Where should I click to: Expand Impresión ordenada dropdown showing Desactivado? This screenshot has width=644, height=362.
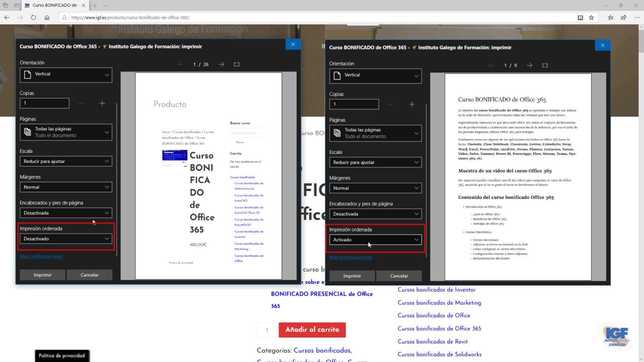pyautogui.click(x=66, y=239)
